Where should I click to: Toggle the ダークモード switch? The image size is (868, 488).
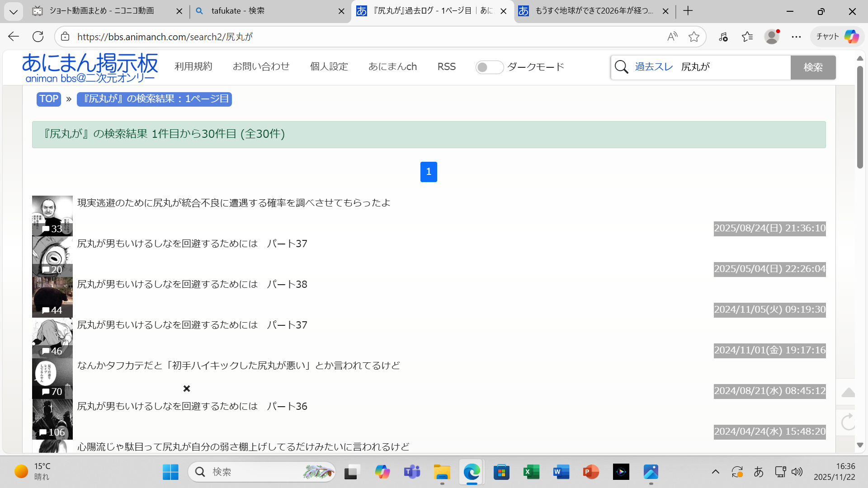pos(489,67)
